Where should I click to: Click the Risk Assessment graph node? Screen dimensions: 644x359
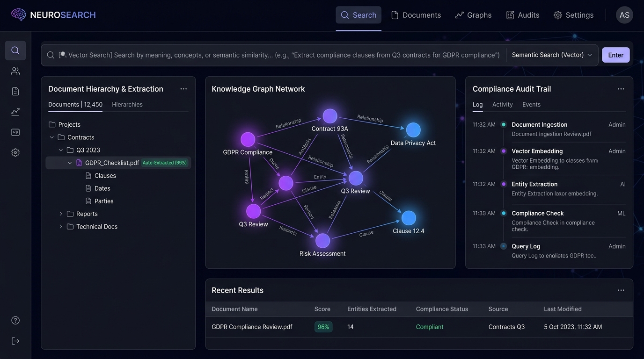[x=322, y=241]
